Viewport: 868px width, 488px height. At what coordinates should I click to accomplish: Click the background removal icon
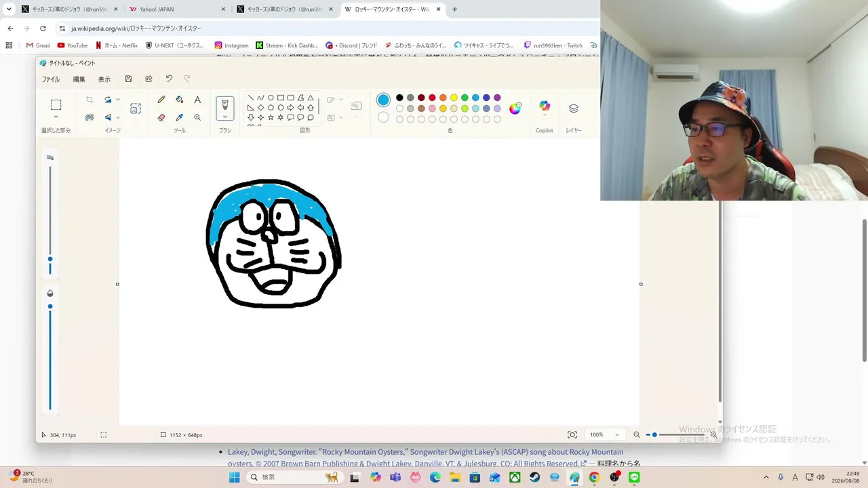point(90,117)
